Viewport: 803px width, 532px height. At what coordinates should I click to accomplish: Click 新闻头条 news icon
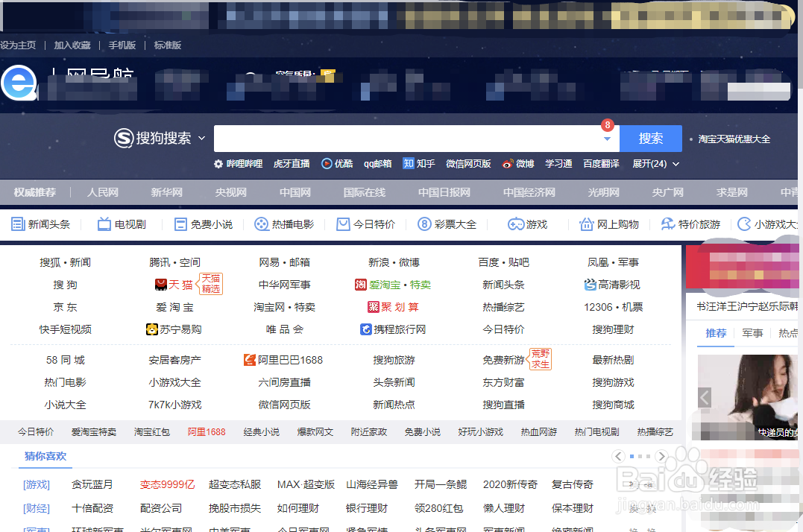18,224
